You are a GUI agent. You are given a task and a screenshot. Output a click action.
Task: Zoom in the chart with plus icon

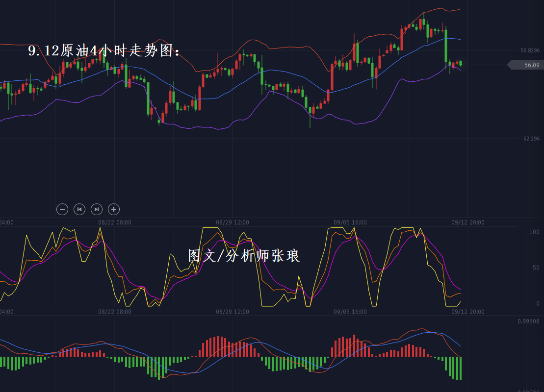[x=114, y=209]
